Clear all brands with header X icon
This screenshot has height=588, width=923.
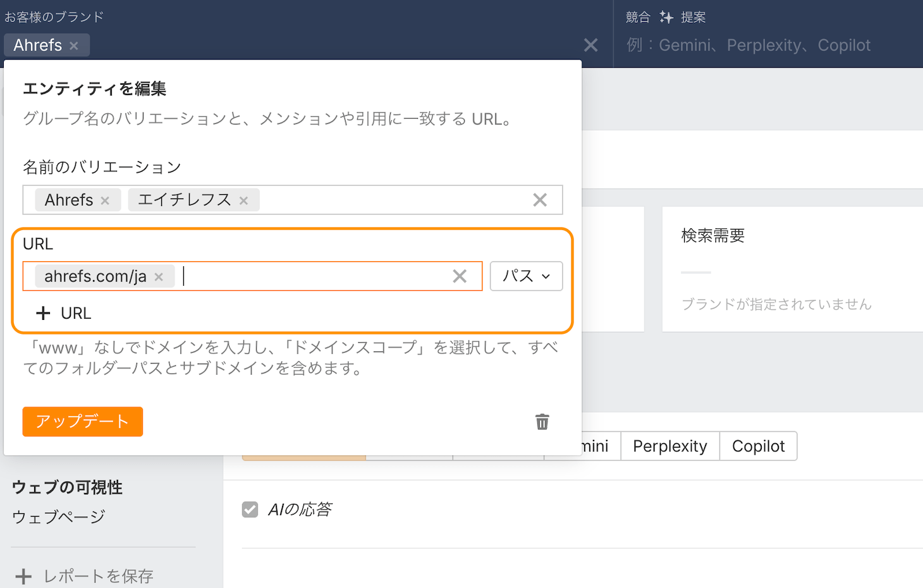pyautogui.click(x=590, y=45)
